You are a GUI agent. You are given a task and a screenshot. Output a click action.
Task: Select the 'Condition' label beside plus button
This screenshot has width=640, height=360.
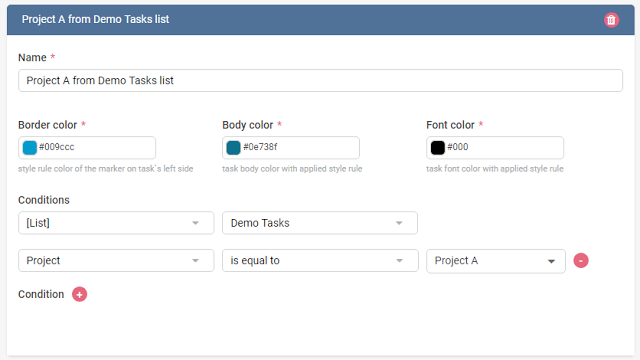pos(41,294)
